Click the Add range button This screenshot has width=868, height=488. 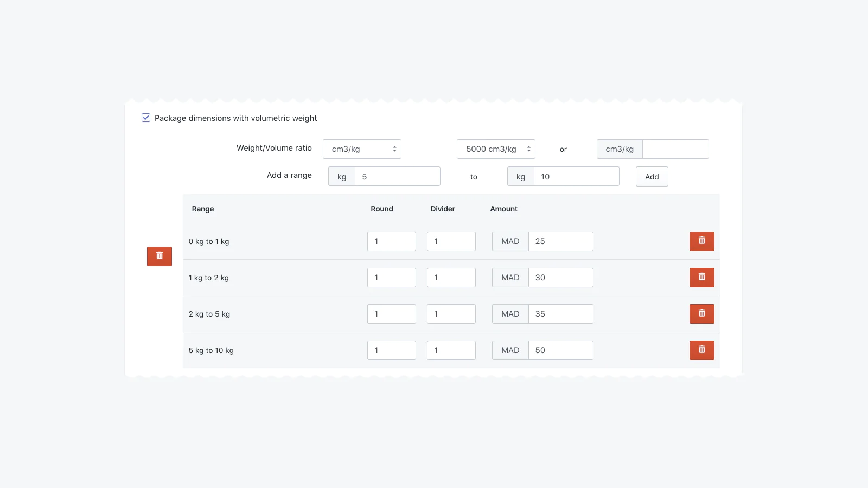pyautogui.click(x=652, y=177)
